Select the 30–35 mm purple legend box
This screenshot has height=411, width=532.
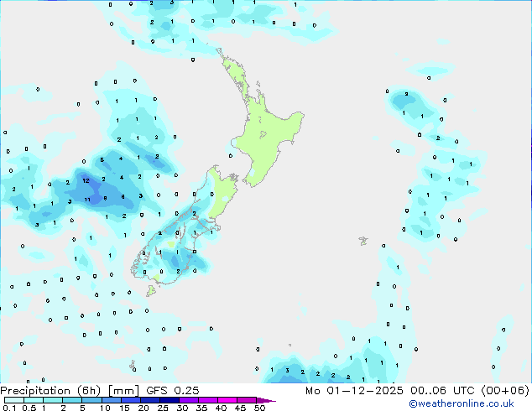point(188,400)
